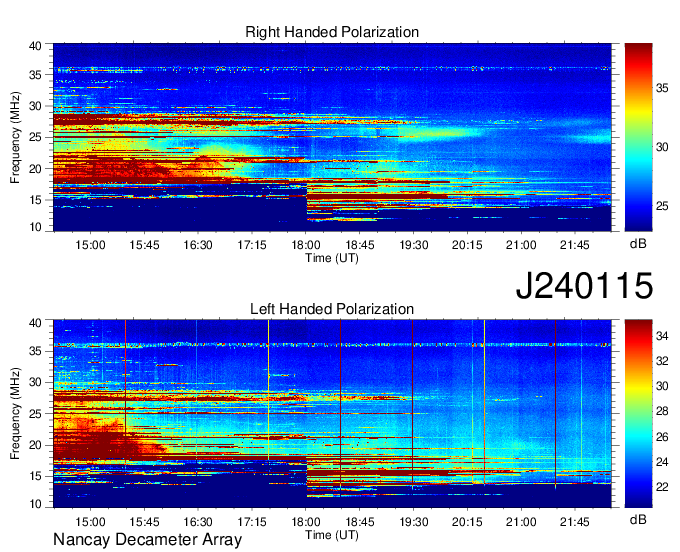Click the 21:45 tick under Left Handed plot

click(x=575, y=522)
